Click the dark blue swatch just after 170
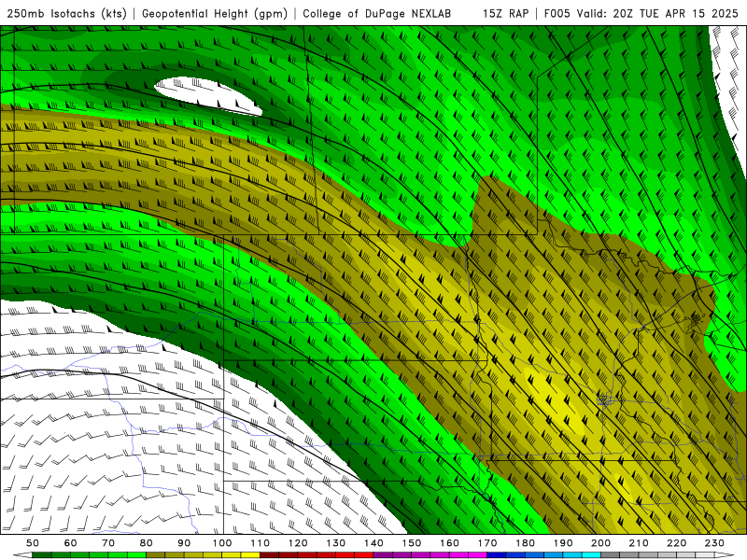This screenshot has height=560, width=747. coord(497,555)
